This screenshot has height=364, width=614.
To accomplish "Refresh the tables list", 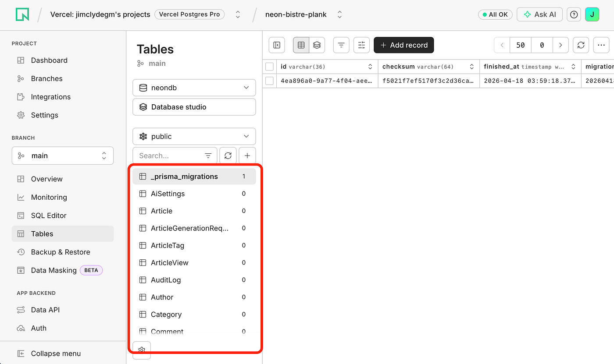I will coord(228,155).
